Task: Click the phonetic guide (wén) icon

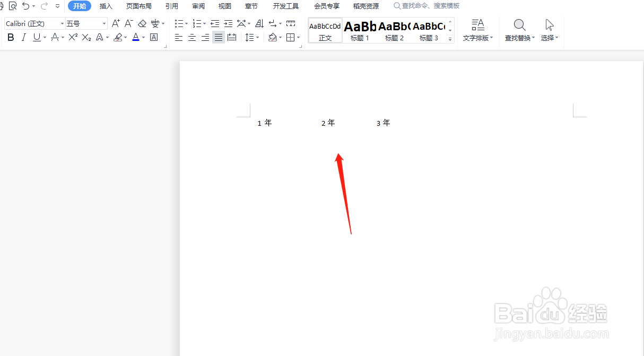Action: (x=155, y=23)
